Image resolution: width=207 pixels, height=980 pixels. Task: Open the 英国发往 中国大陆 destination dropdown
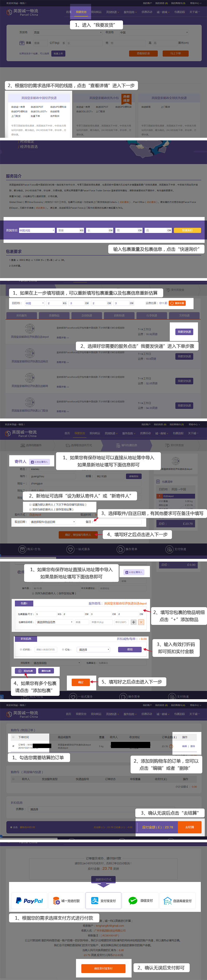37,231
